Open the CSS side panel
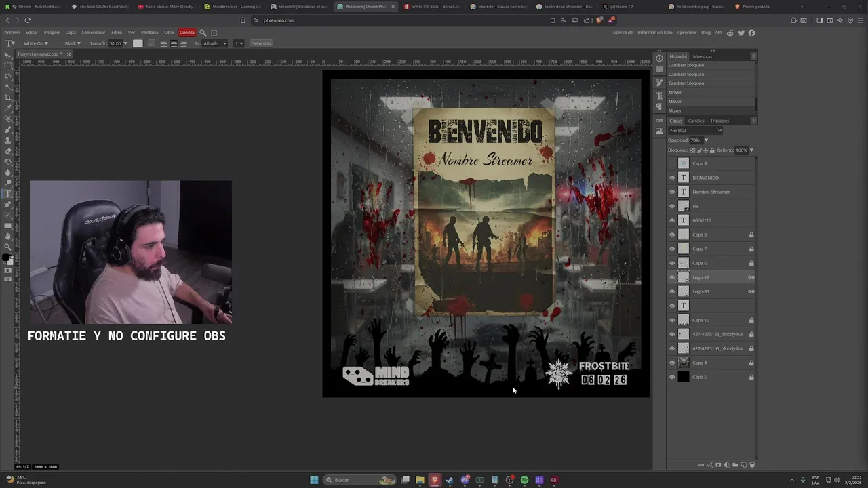 click(x=659, y=121)
